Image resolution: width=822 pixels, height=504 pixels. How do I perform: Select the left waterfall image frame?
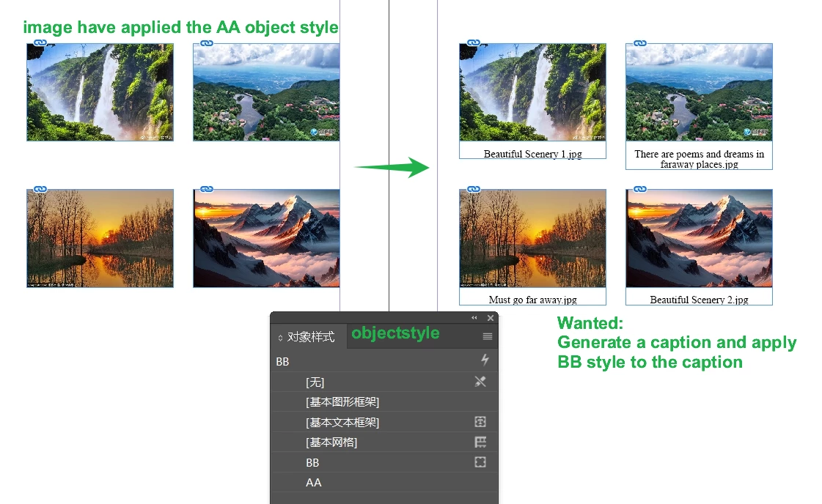click(x=100, y=92)
